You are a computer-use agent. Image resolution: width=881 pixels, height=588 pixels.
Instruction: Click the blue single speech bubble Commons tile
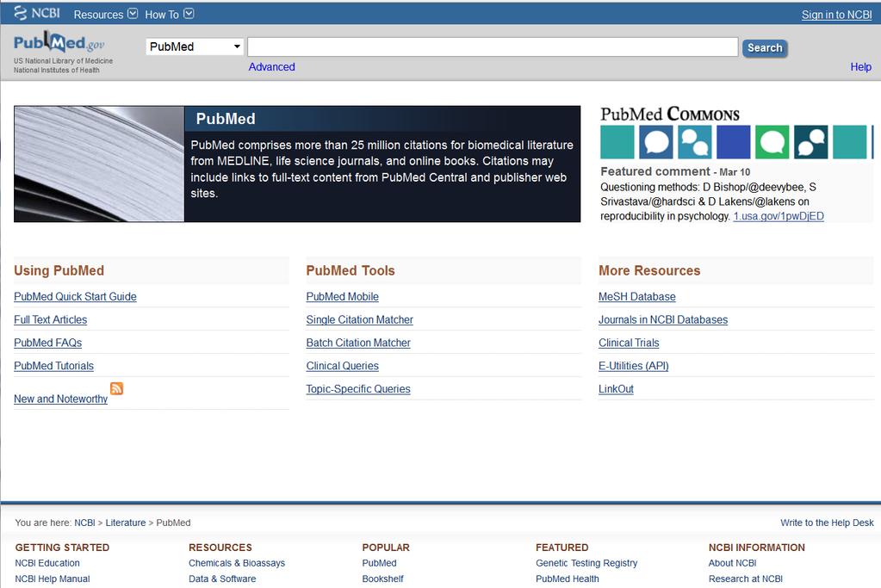pyautogui.click(x=655, y=142)
